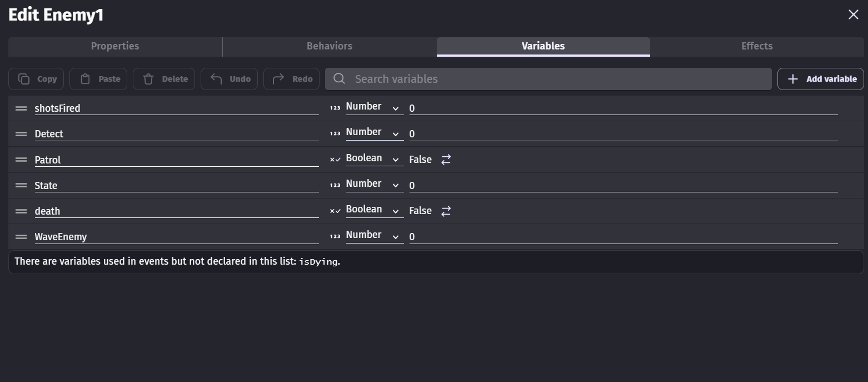
Task: Toggle the death boolean value
Action: pyautogui.click(x=446, y=211)
